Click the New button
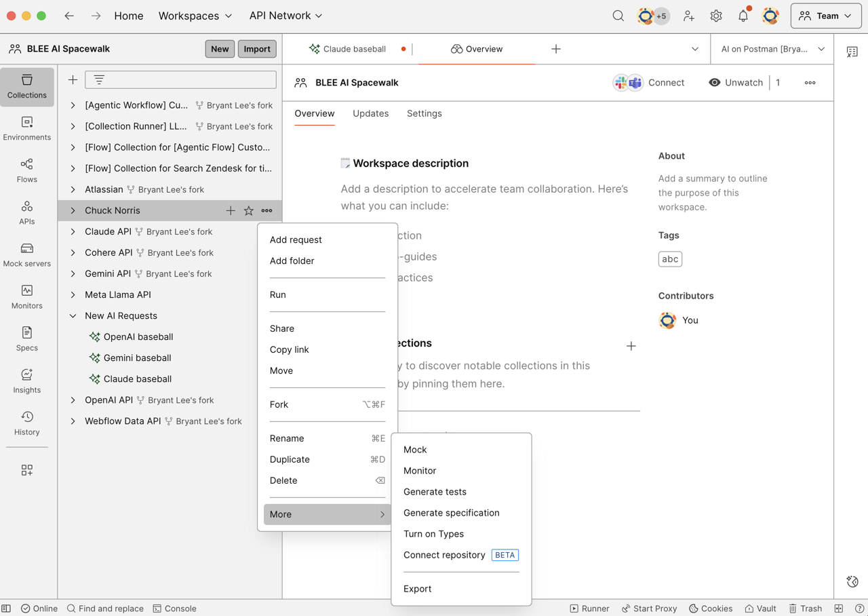The image size is (868, 616). click(x=220, y=49)
